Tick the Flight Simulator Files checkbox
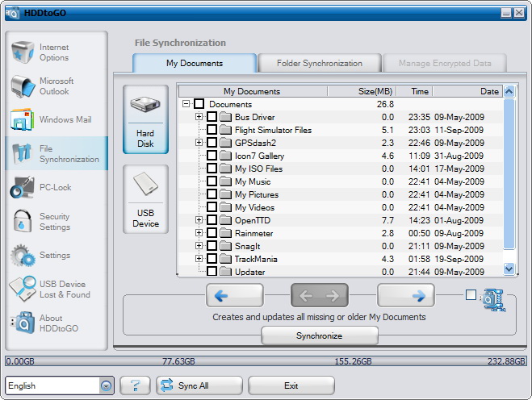Image resolution: width=532 pixels, height=400 pixels. click(x=212, y=130)
